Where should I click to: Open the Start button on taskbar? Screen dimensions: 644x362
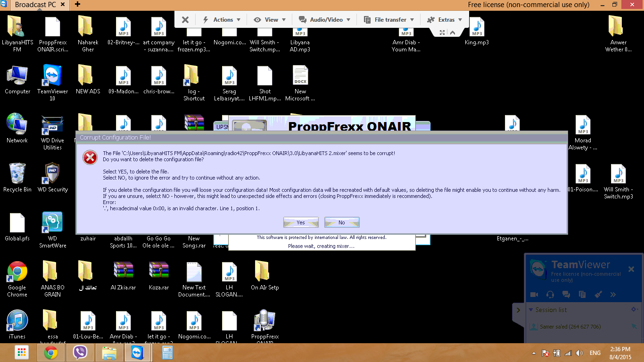pos(21,353)
